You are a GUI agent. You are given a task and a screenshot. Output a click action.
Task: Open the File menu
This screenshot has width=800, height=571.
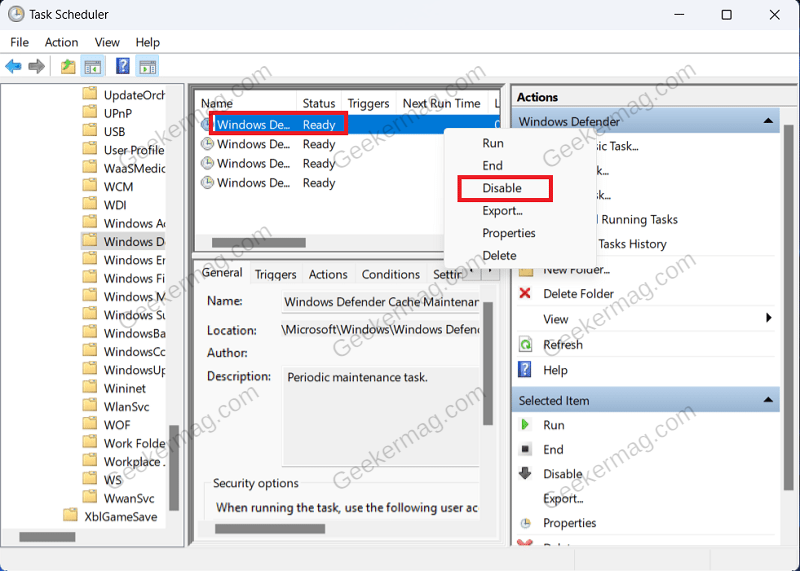click(19, 42)
